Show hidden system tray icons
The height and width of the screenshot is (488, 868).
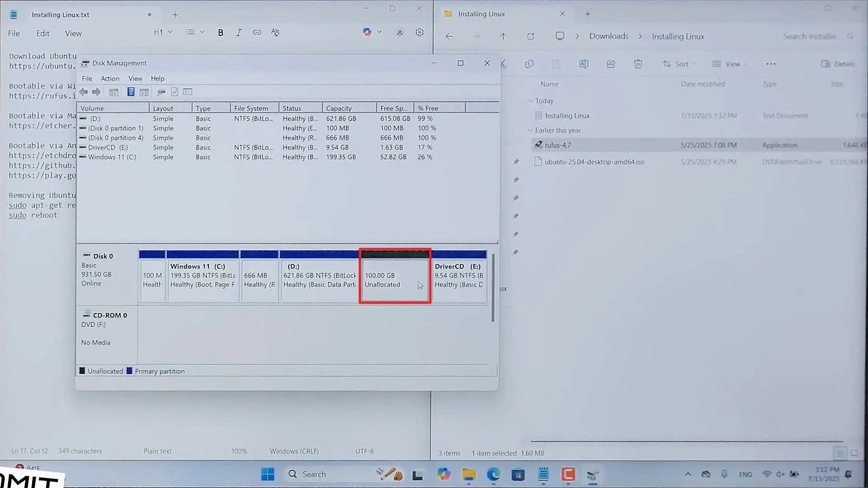click(x=688, y=474)
